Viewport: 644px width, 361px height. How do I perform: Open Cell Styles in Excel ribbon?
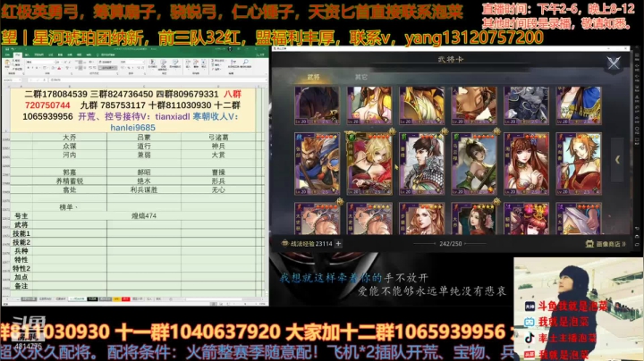tap(175, 63)
